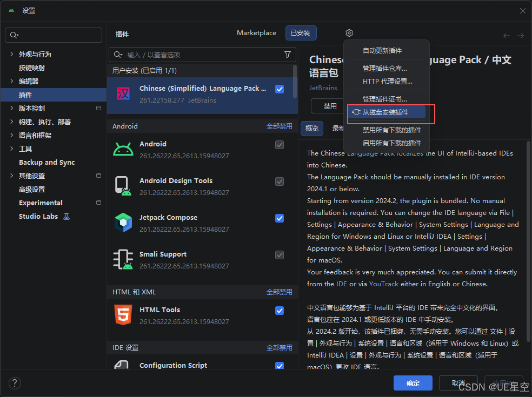
Task: Click the Smali Support plugin icon
Action: 123,259
